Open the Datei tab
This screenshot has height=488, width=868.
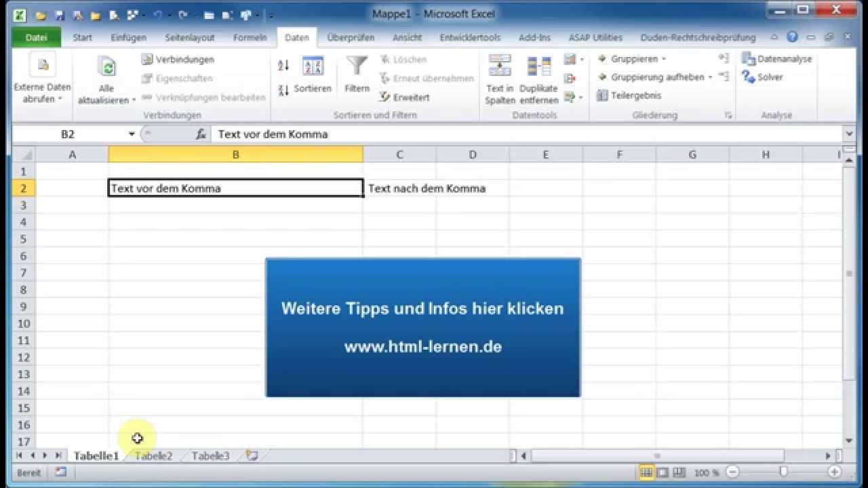37,38
